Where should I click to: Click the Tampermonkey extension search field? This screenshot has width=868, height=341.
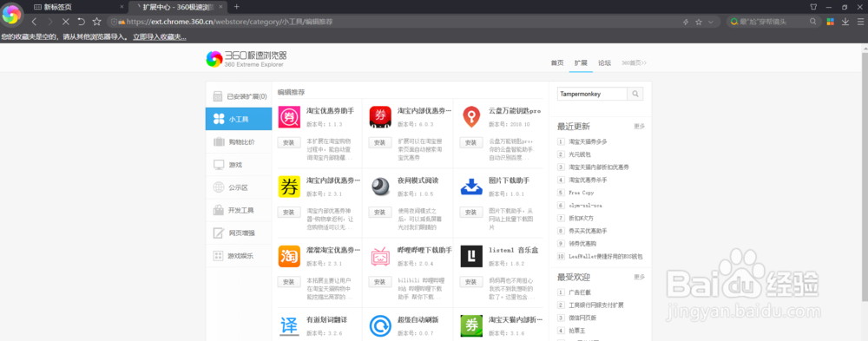click(x=592, y=94)
